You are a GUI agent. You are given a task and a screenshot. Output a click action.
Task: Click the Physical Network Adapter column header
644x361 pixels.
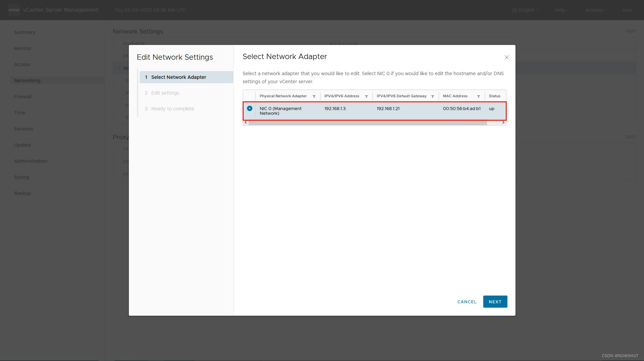point(283,96)
